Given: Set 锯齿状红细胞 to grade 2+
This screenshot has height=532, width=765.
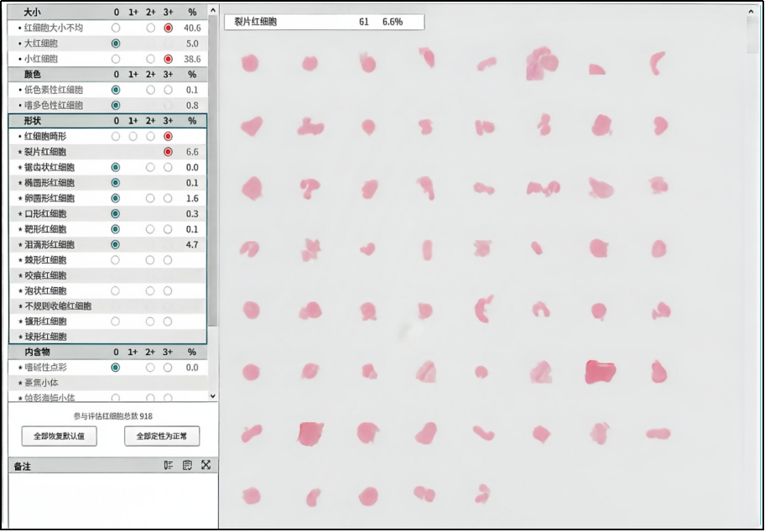Looking at the screenshot, I should (x=150, y=168).
